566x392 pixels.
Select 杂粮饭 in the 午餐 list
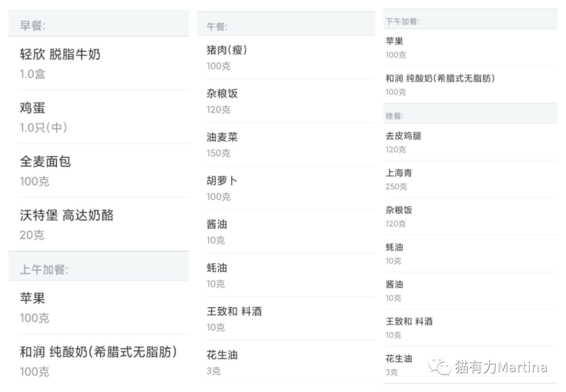286,101
